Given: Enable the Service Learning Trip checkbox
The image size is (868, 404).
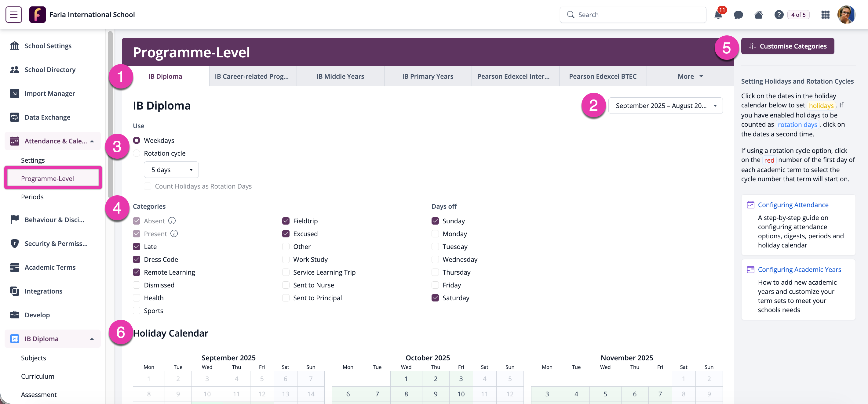Looking at the screenshot, I should (286, 272).
